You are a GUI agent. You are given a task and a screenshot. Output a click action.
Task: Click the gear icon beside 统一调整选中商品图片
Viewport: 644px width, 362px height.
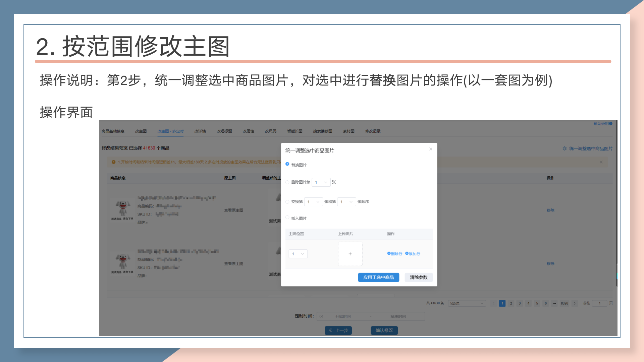(565, 148)
